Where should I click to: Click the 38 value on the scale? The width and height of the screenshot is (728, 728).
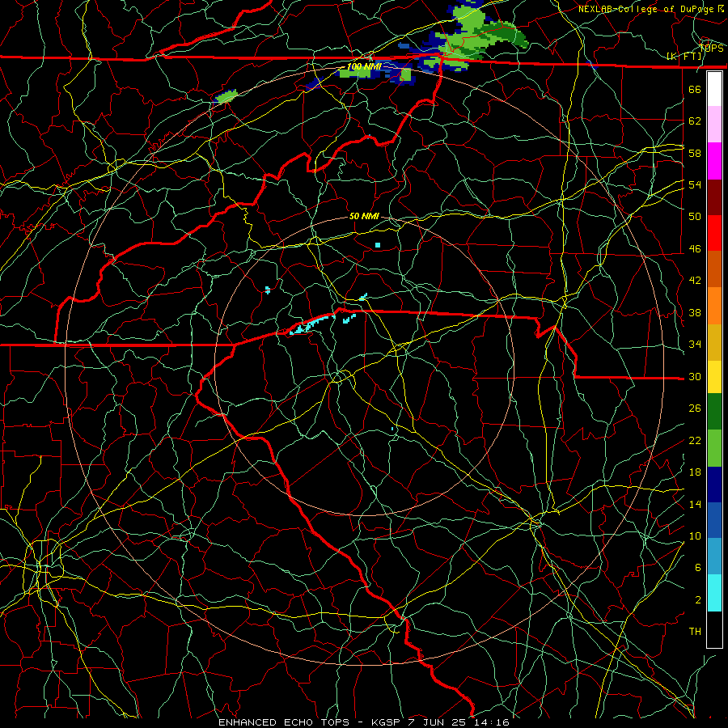pyautogui.click(x=695, y=312)
